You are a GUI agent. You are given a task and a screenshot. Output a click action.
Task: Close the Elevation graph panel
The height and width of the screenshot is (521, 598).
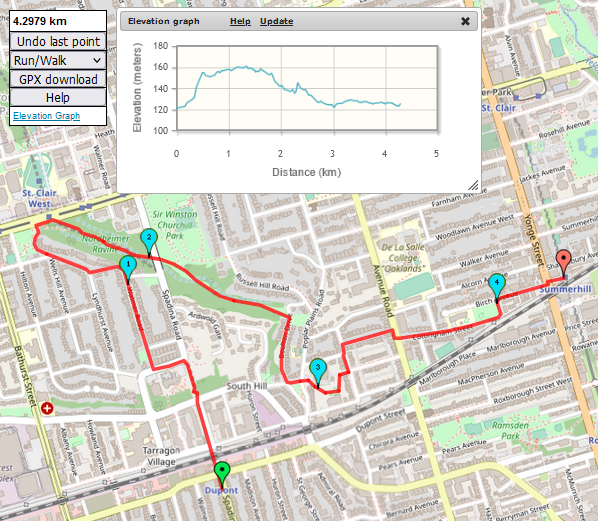click(465, 21)
